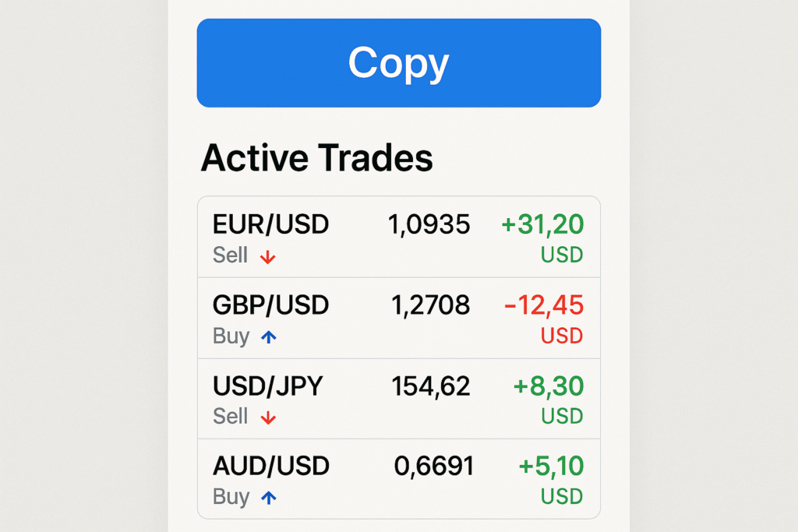Click the GBP/USD price 1,2708
Viewport: 798px width, 532px height.
pyautogui.click(x=430, y=305)
